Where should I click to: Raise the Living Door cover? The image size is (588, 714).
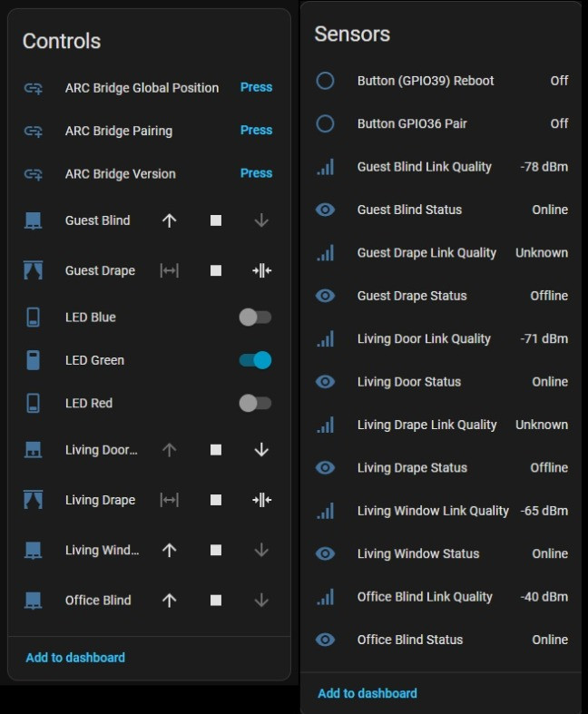coord(170,450)
